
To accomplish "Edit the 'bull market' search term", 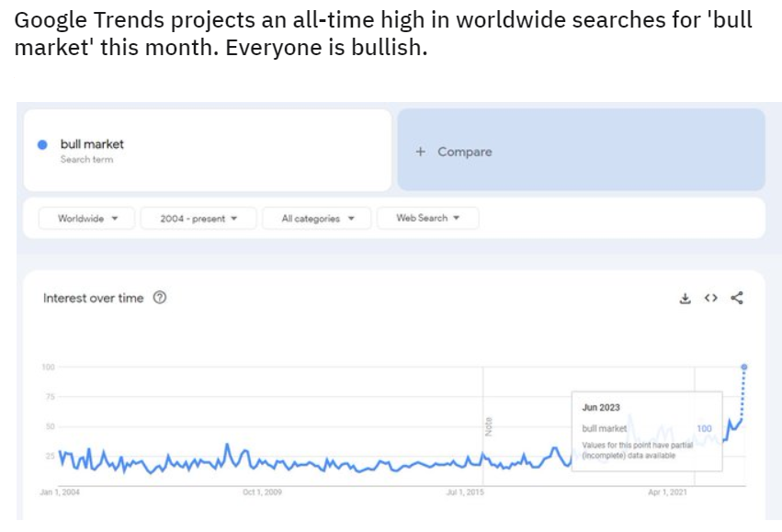I will pyautogui.click(x=92, y=144).
